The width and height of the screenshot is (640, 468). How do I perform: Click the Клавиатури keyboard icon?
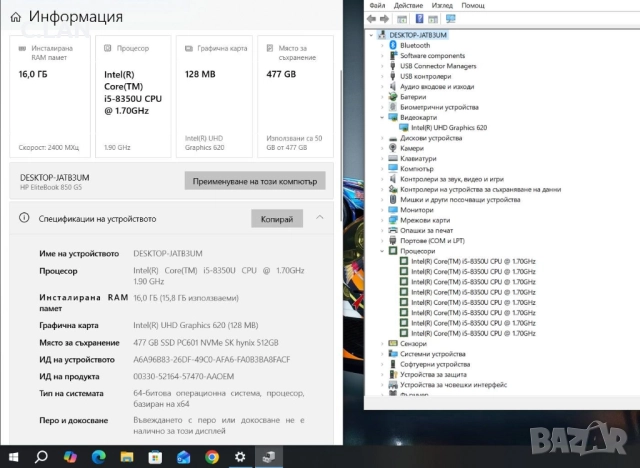pos(393,158)
